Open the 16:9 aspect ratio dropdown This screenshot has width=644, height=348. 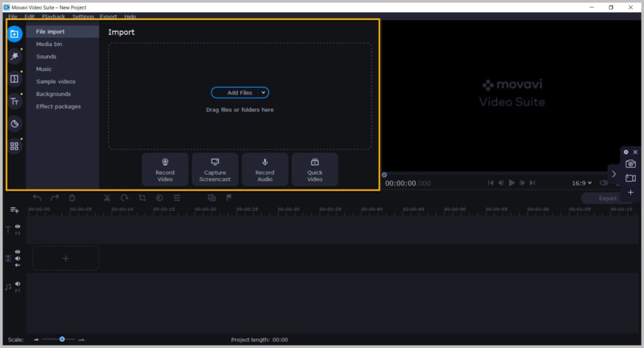click(582, 183)
